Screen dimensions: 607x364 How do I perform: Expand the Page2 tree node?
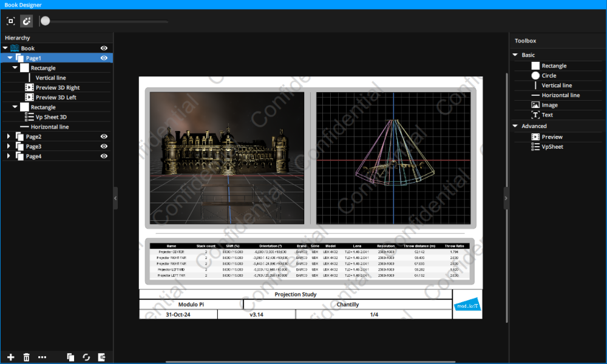(8, 136)
